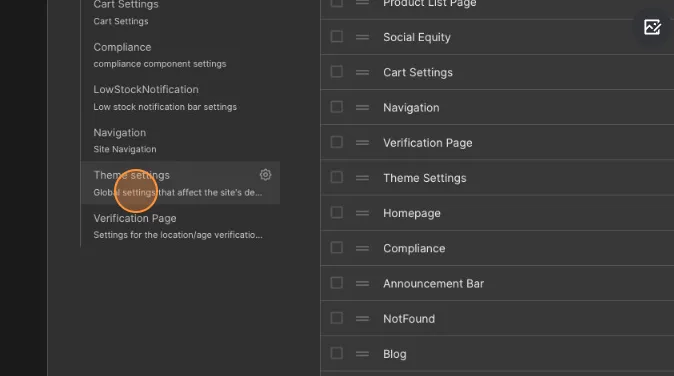The image size is (674, 376).
Task: Open Verification Page in the sidebar
Action: 180,226
